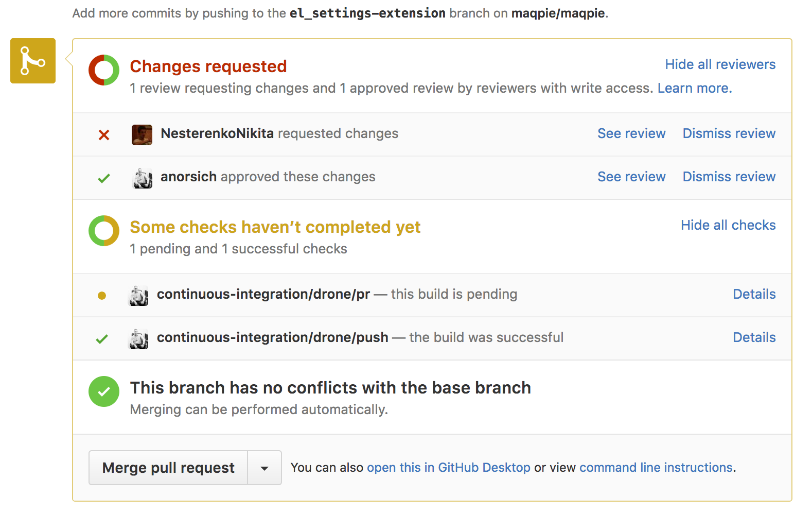812x513 pixels.
Task: Click the yellow merge branch icon
Action: (33, 61)
